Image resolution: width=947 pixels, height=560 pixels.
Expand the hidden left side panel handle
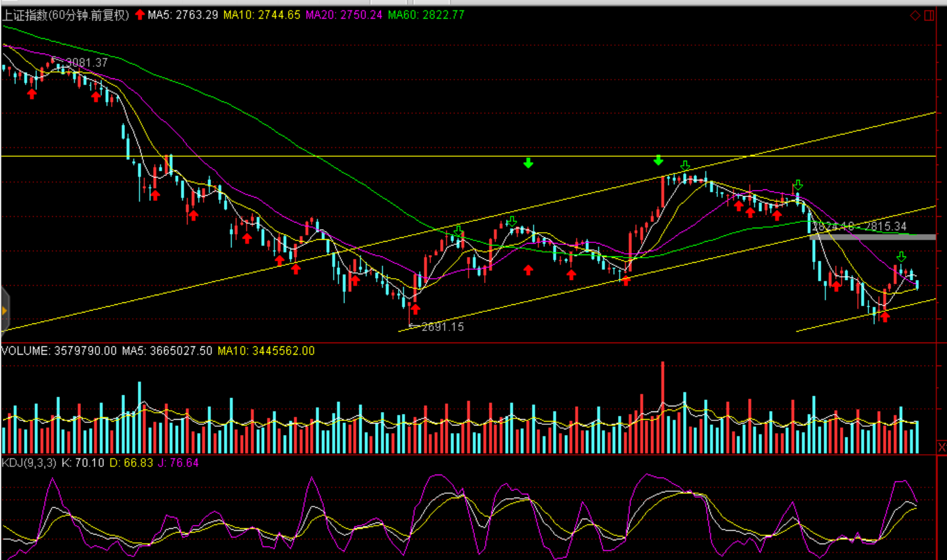4,311
